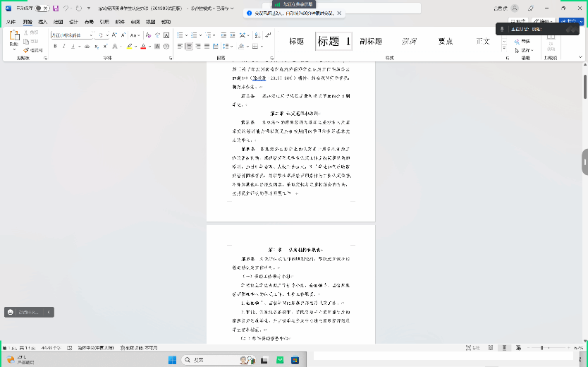
Task: Toggle Bold formatting button
Action: tap(55, 47)
